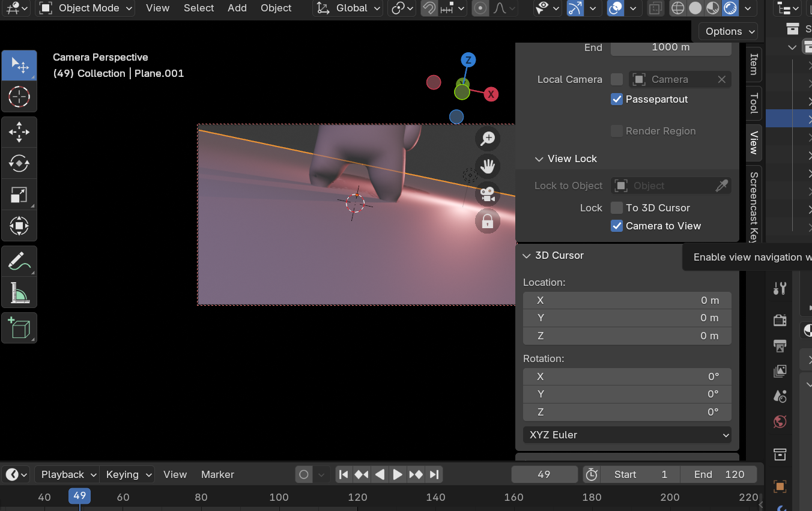Select the Add Cube tool
Screen dimensions: 812x511
click(19, 328)
